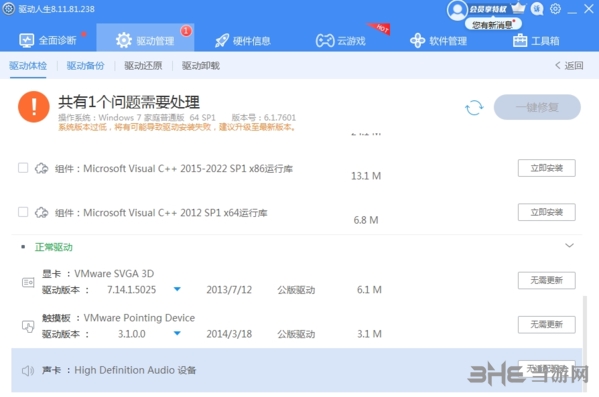Click the 正常驱动 section header

click(53, 247)
